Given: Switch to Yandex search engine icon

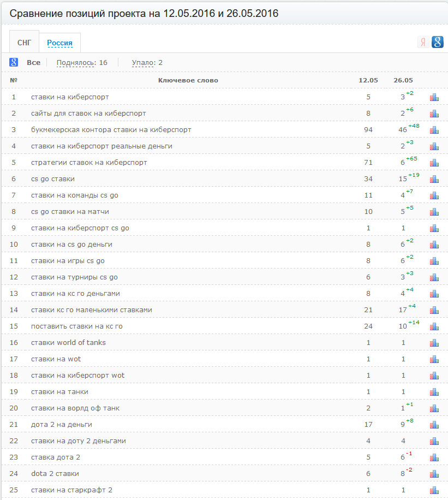Looking at the screenshot, I should [423, 42].
